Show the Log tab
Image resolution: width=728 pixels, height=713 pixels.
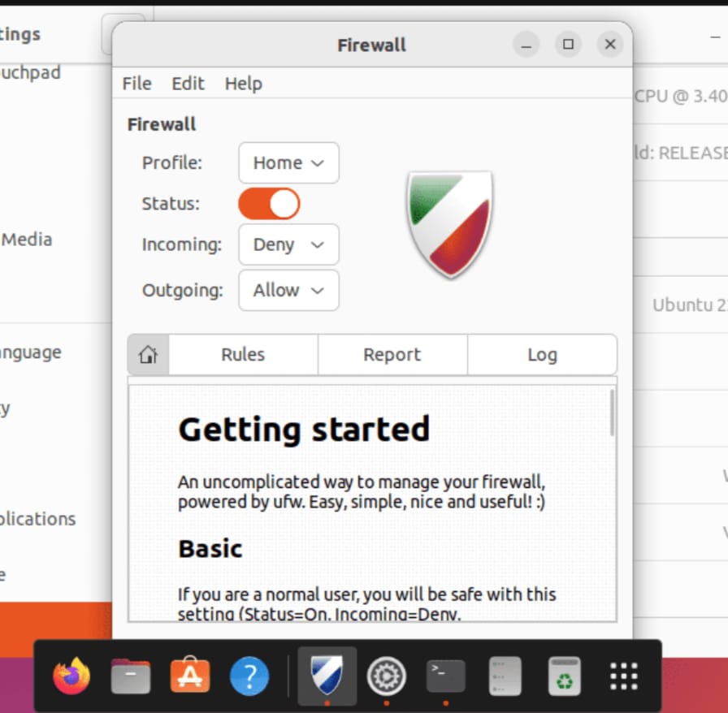point(541,355)
